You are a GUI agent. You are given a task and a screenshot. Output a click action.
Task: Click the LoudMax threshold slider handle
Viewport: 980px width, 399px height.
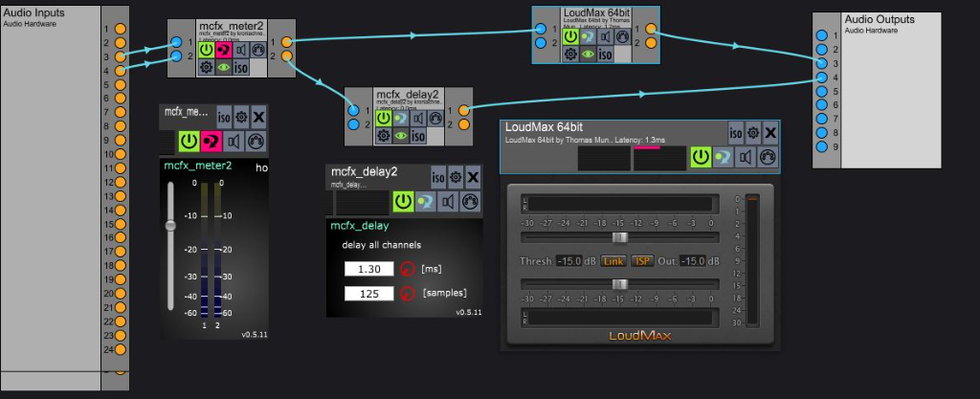(x=620, y=236)
